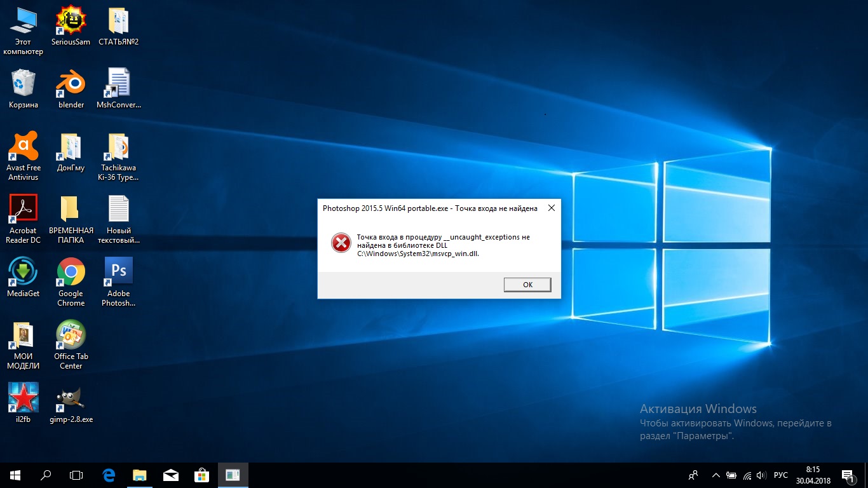Select the Tachikawa Ki-36 Type folder
The image size is (868, 488).
point(118,156)
